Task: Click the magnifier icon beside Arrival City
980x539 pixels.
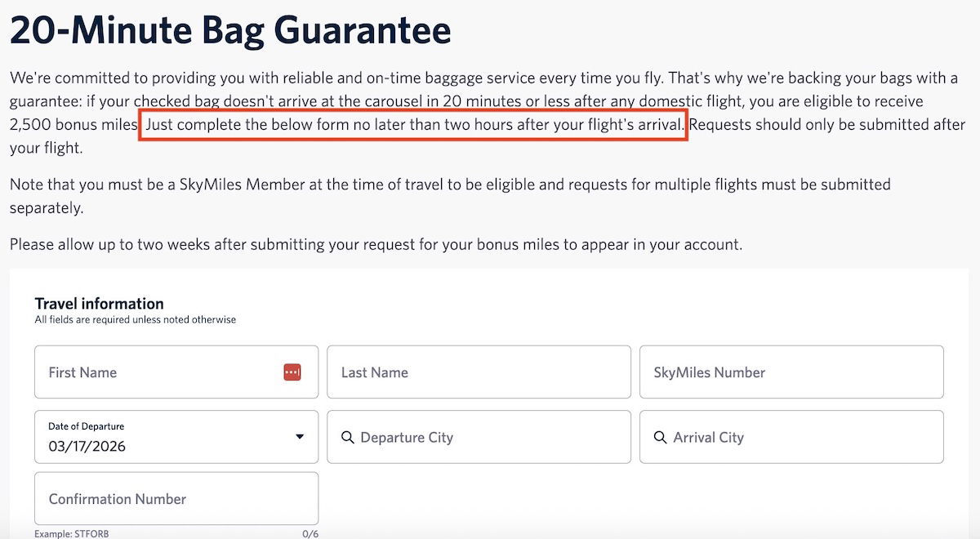Action: [x=661, y=438]
